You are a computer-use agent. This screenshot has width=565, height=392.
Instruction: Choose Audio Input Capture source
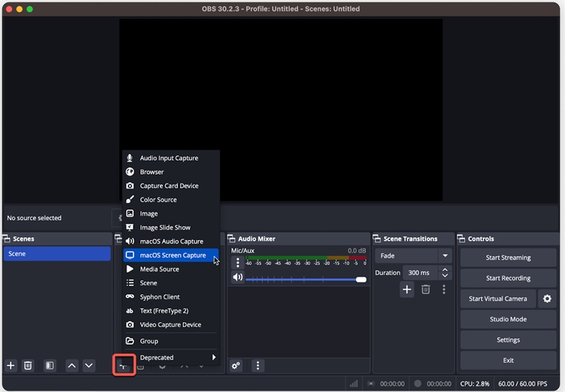[172, 158]
